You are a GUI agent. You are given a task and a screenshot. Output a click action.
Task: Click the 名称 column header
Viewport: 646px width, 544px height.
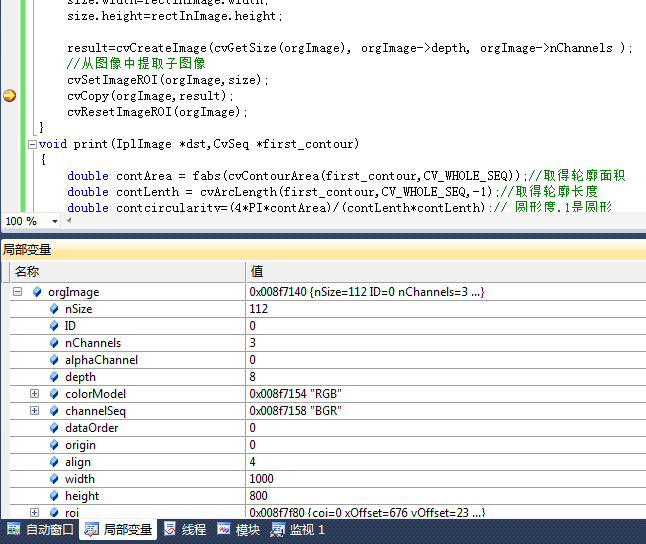pyautogui.click(x=128, y=272)
